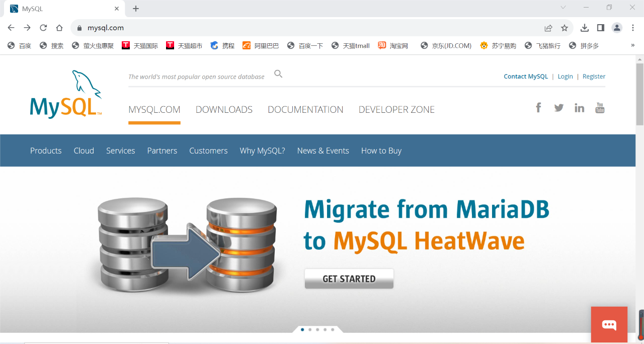Screen dimensions: 644x344
Task: Follow the Login link
Action: pos(565,77)
